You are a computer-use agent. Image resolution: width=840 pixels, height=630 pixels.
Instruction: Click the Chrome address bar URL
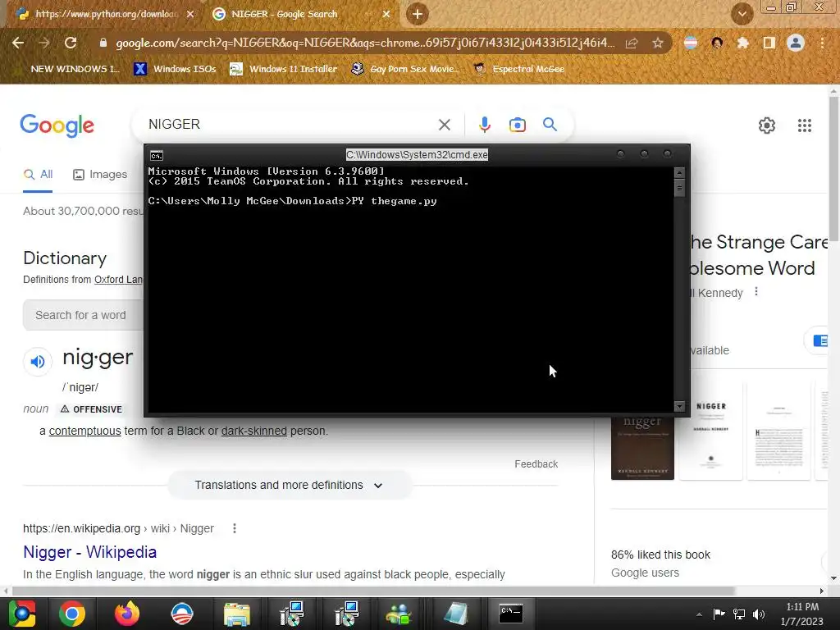click(x=365, y=43)
